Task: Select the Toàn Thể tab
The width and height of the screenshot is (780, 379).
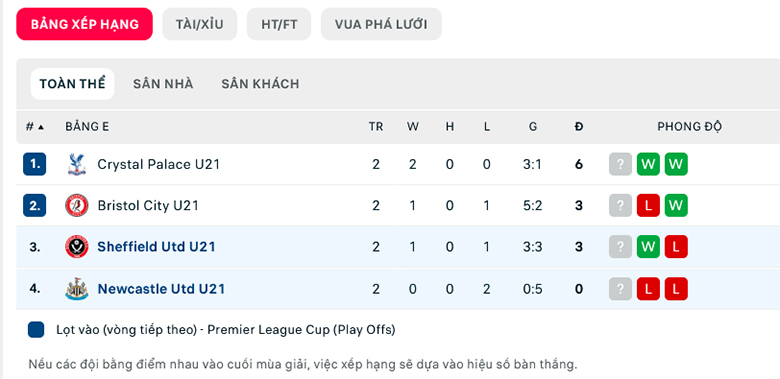Action: point(73,84)
